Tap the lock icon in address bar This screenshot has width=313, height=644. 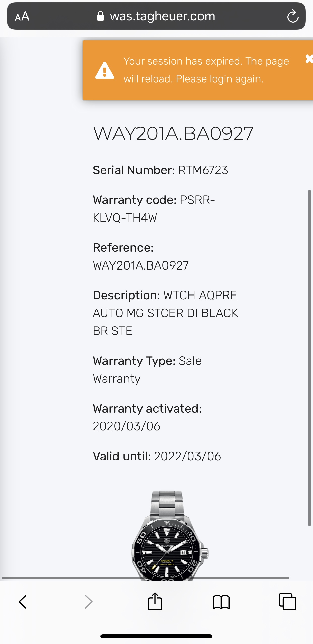(x=100, y=16)
